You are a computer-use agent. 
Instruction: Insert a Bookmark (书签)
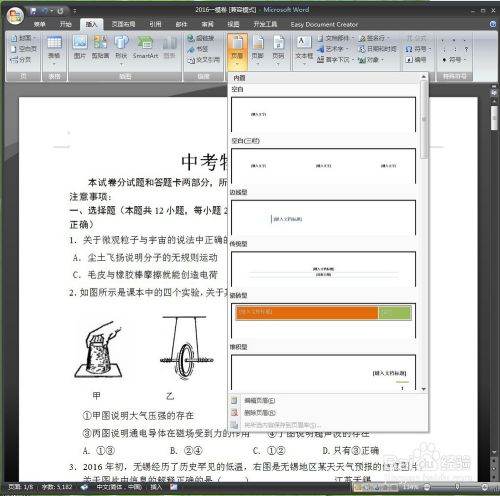pos(197,49)
